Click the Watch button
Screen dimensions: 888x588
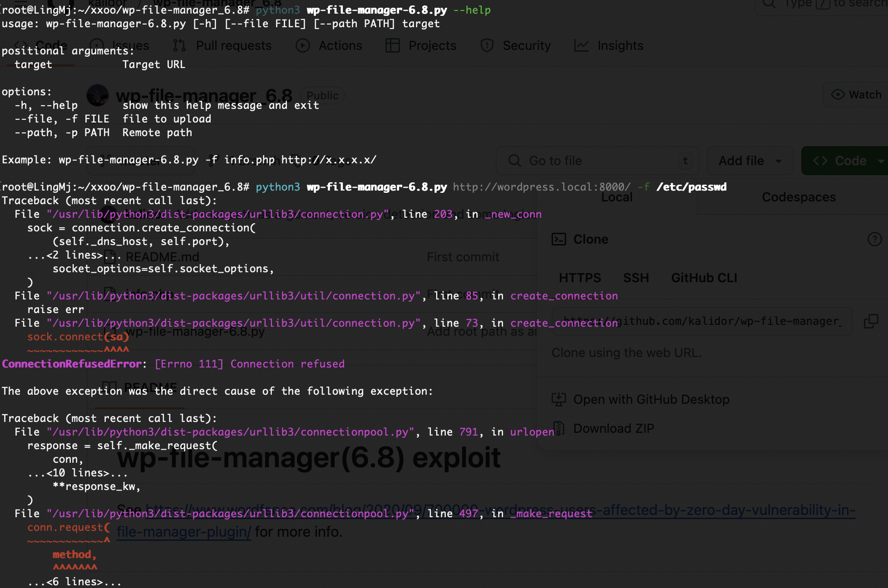pyautogui.click(x=855, y=95)
